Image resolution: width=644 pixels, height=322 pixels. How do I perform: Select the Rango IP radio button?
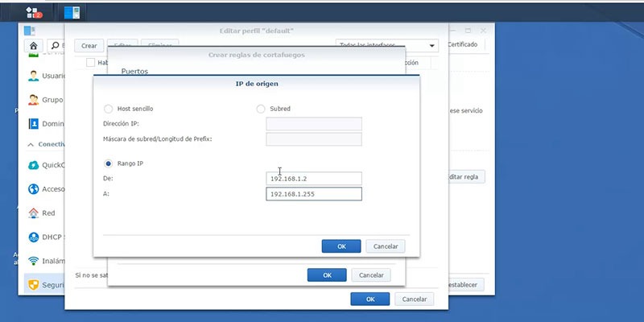(x=108, y=163)
